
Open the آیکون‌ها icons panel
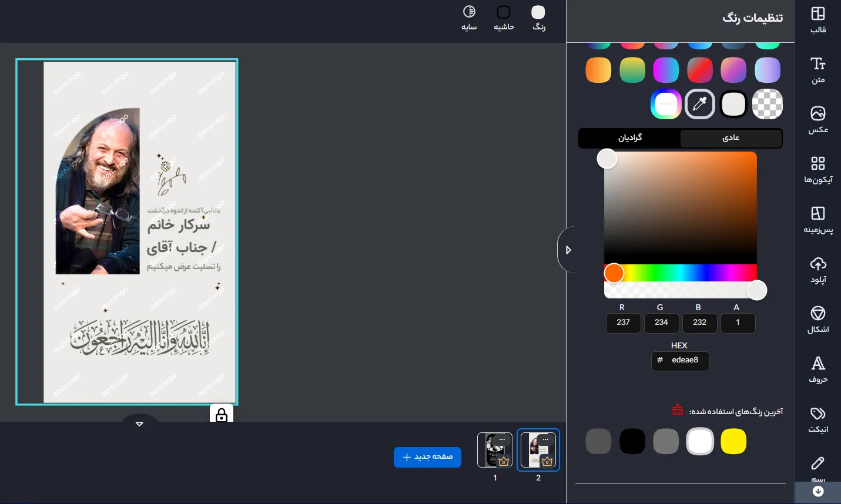818,170
